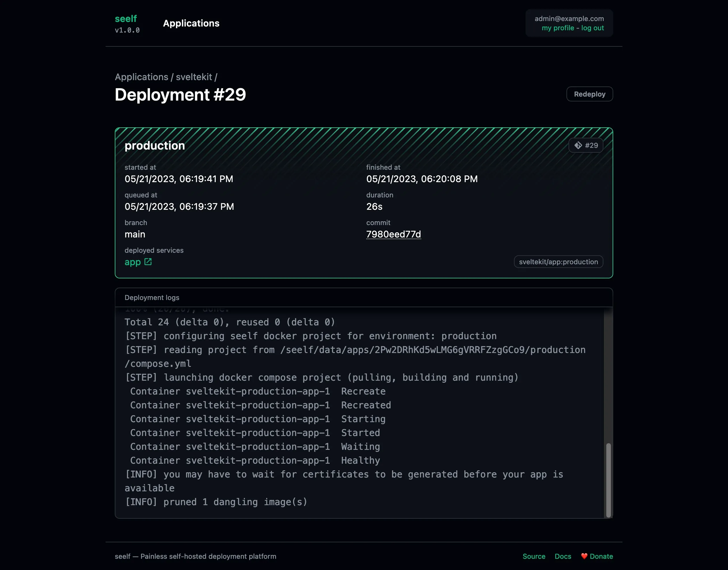The height and width of the screenshot is (570, 728).
Task: Open the deployed service app
Action: [133, 262]
